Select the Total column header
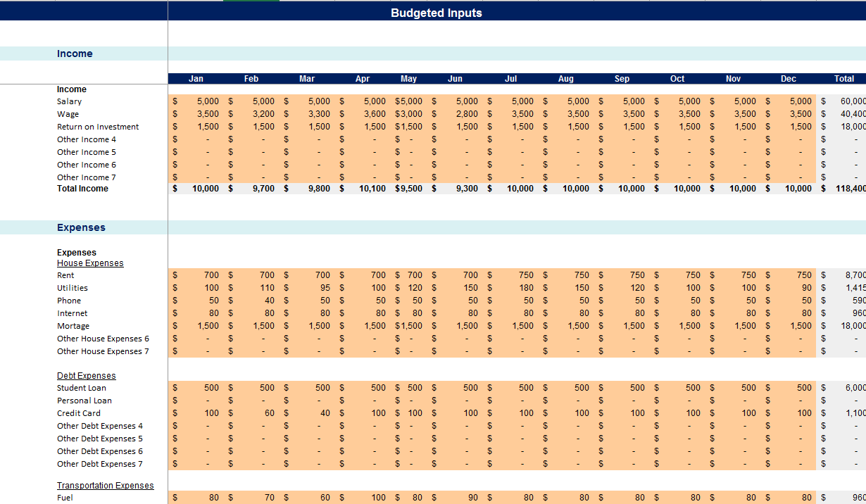Viewport: 866px width, 504px height. [x=843, y=78]
